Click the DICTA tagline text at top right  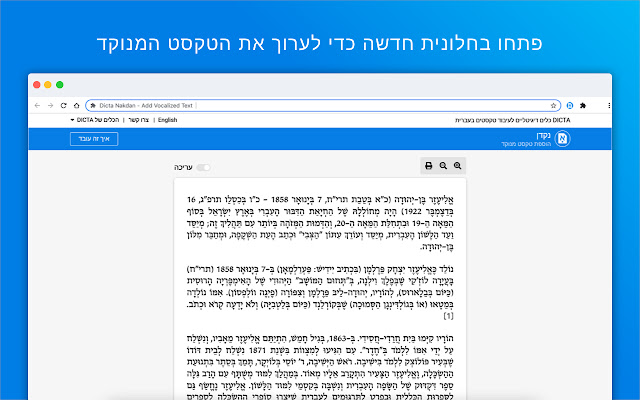pyautogui.click(x=513, y=120)
